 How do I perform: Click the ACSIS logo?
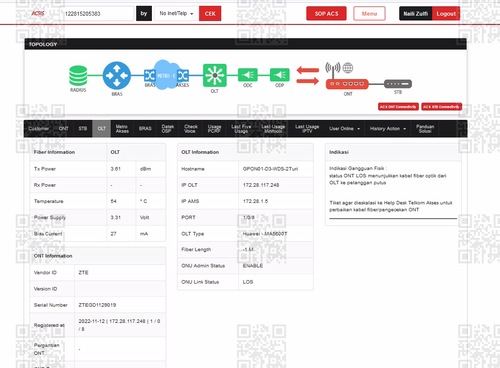point(38,13)
